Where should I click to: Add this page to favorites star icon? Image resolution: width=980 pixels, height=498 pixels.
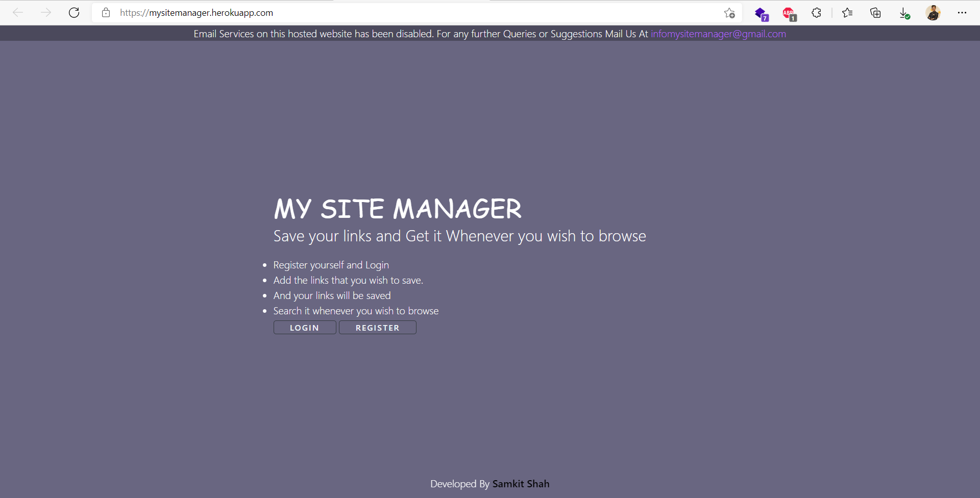pyautogui.click(x=729, y=13)
